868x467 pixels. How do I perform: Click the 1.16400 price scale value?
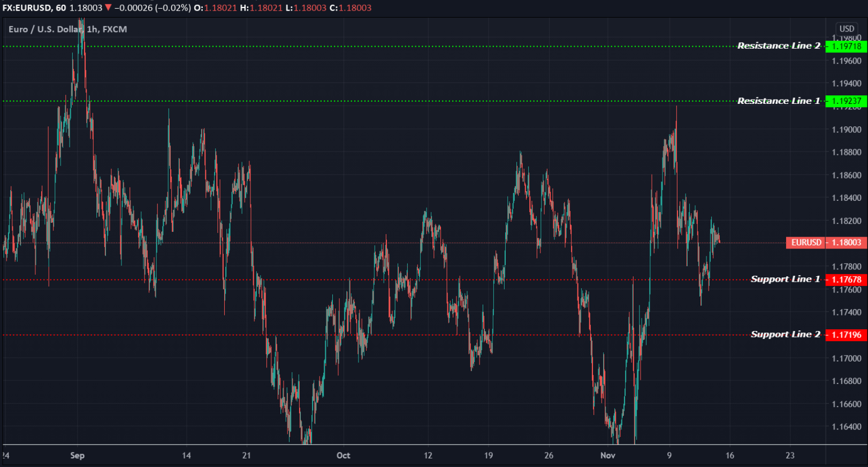pos(847,427)
